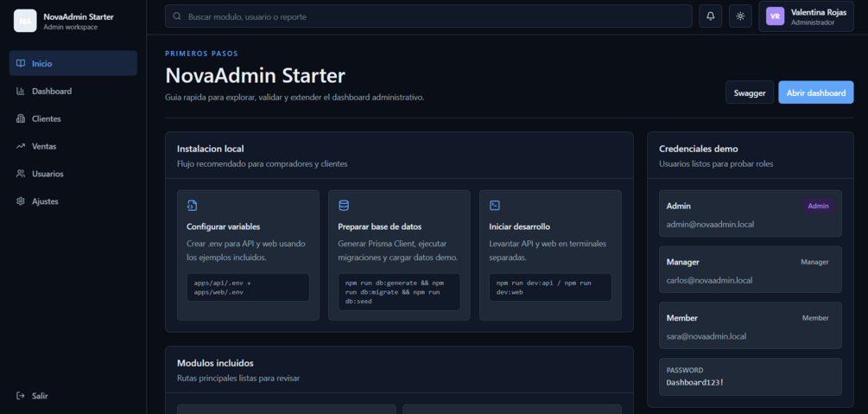Image resolution: width=868 pixels, height=414 pixels.
Task: Click the Clientes building icon
Action: pos(21,118)
